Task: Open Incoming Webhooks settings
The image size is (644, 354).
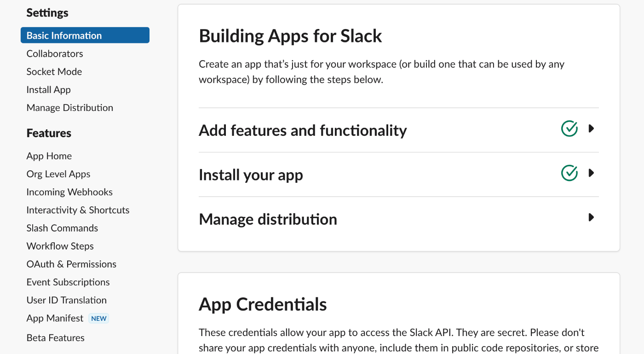Action: click(x=69, y=192)
